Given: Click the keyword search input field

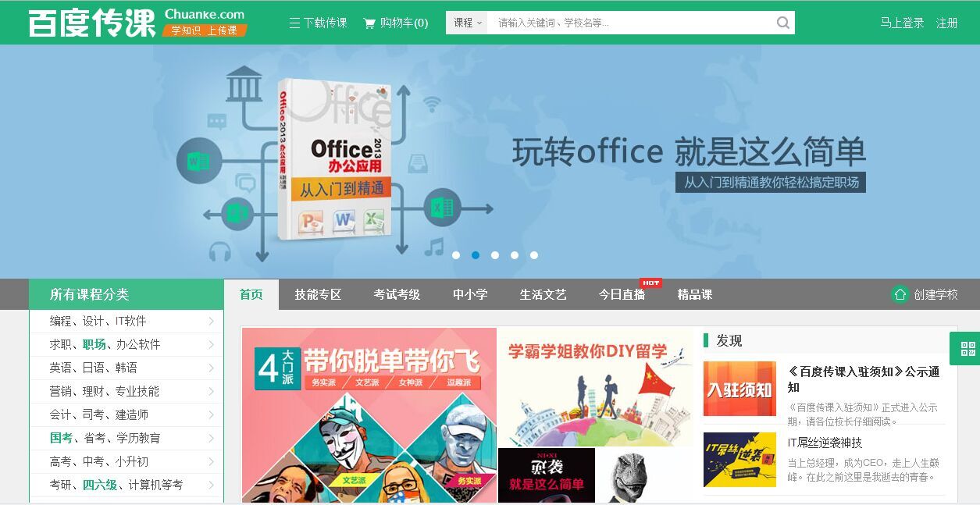Looking at the screenshot, I should pyautogui.click(x=630, y=23).
